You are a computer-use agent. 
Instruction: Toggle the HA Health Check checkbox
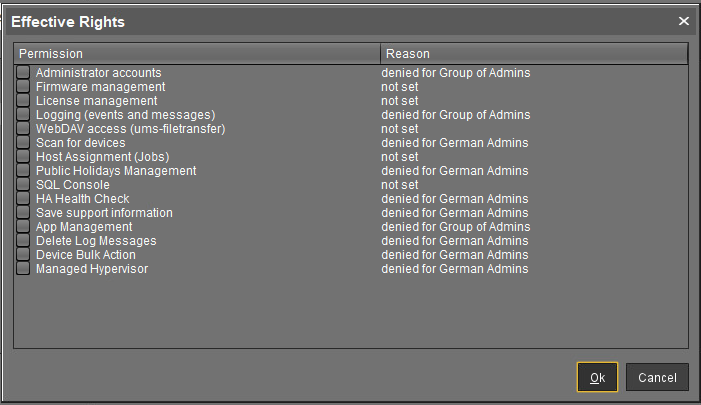tap(23, 199)
